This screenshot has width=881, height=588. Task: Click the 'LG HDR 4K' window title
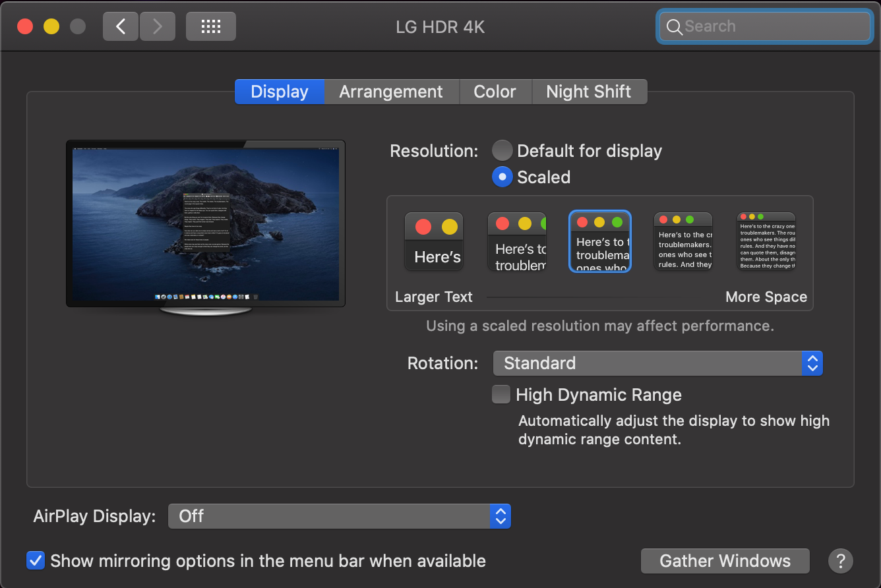pyautogui.click(x=440, y=27)
